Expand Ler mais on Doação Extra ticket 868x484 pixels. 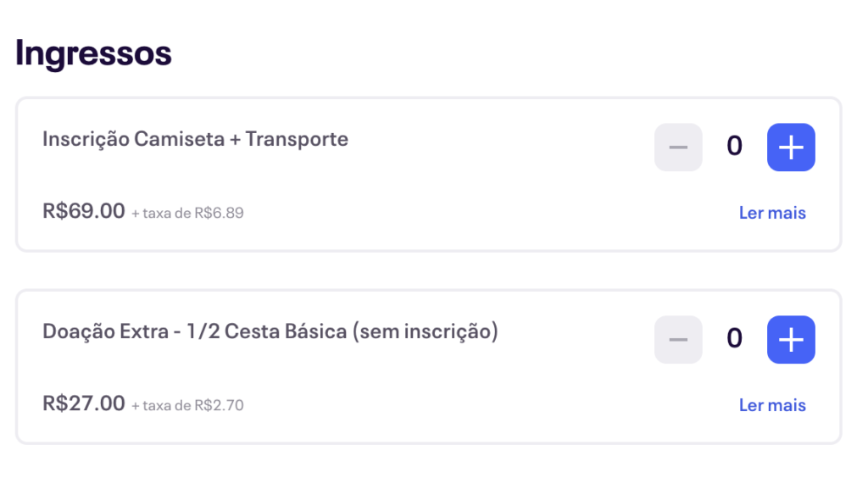(772, 405)
